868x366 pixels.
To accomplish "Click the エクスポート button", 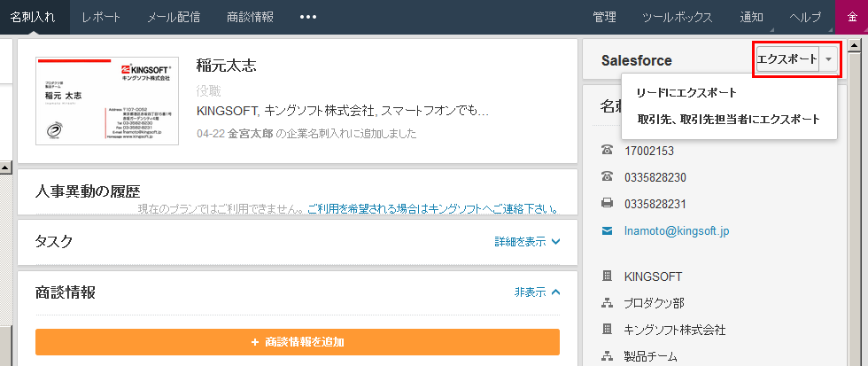I will [787, 59].
